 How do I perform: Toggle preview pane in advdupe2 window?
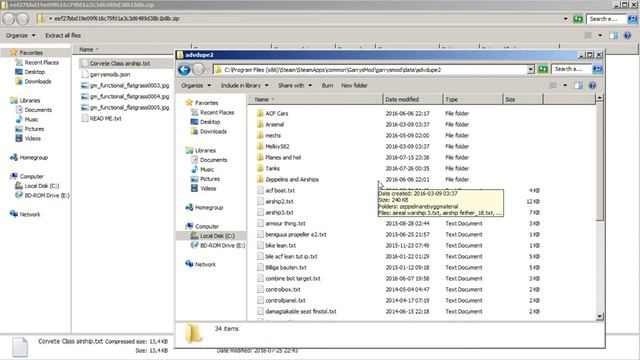tap(578, 85)
